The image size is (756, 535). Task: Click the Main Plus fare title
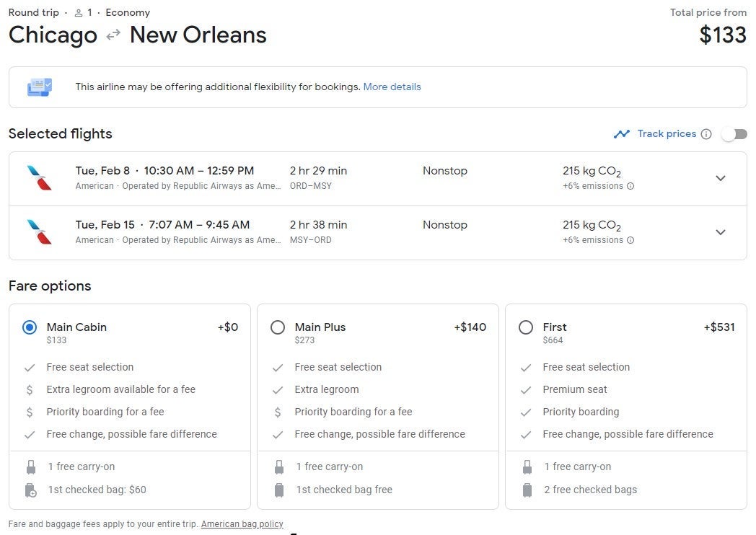320,327
